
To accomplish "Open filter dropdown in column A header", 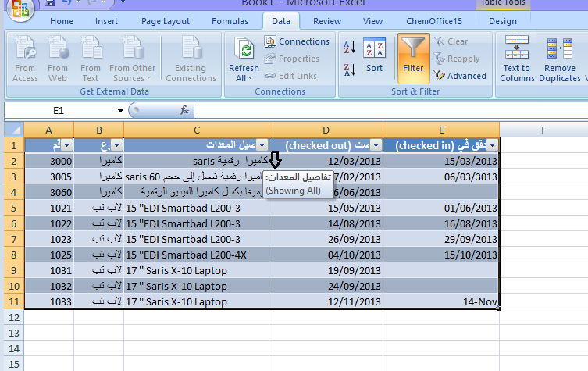I will 67,145.
